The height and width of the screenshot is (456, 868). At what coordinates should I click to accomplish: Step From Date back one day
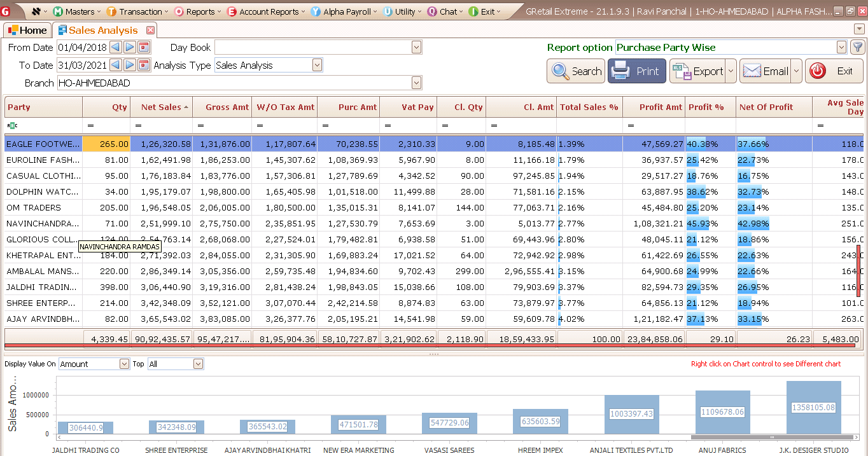click(x=115, y=47)
